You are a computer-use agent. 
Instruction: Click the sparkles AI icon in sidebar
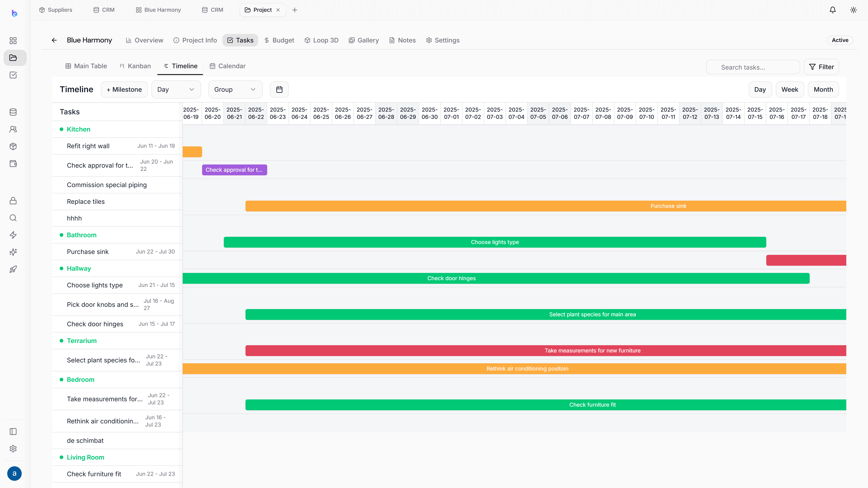coord(13,252)
